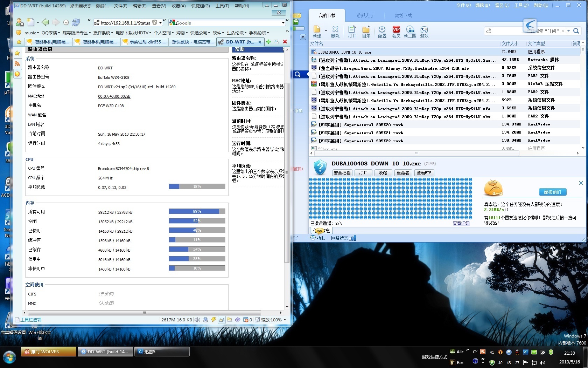Click the 游戏 gamepad icon in toolbar

click(424, 32)
